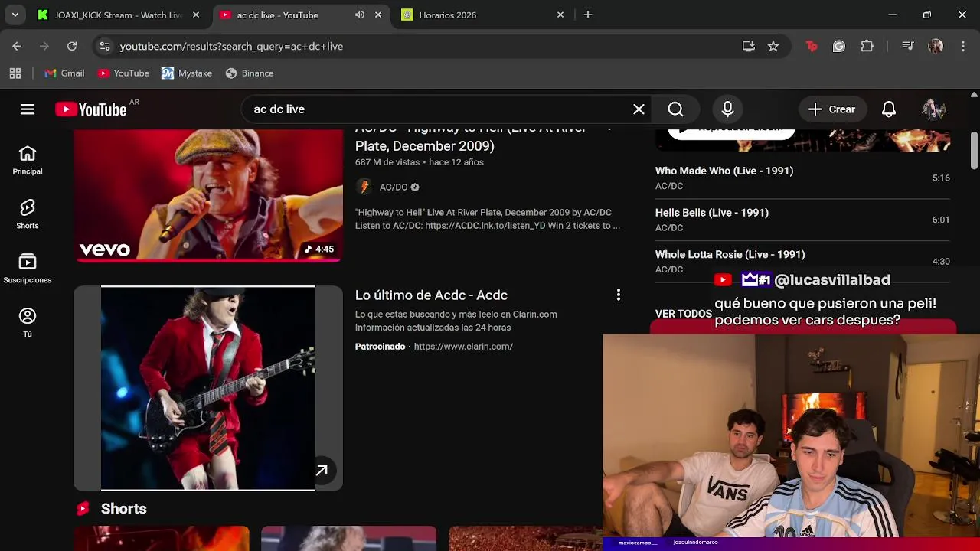Open Suscripciones in the sidebar
Image resolution: width=980 pixels, height=551 pixels.
[28, 269]
